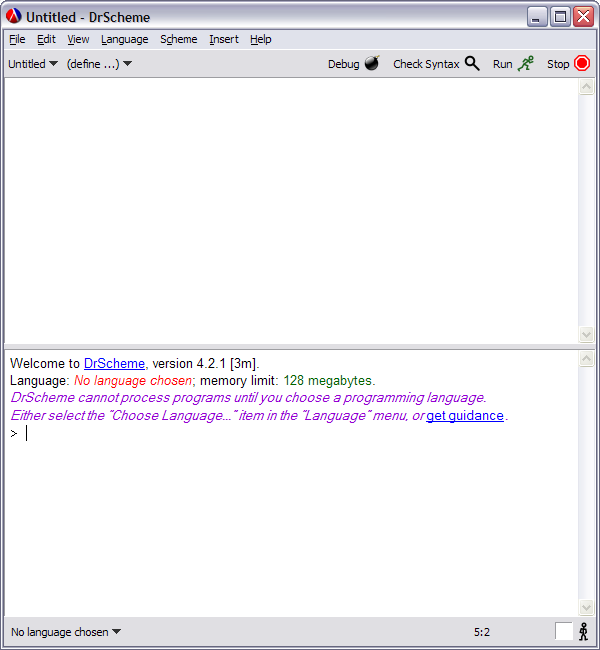Screen dimensions: 600x650
Task: Open the Untitled file dropdown
Action: [33, 64]
